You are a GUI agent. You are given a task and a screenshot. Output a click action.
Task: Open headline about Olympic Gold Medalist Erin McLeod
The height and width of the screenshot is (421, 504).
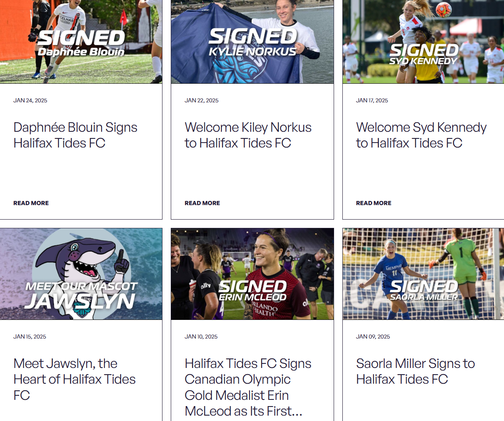[x=248, y=387]
